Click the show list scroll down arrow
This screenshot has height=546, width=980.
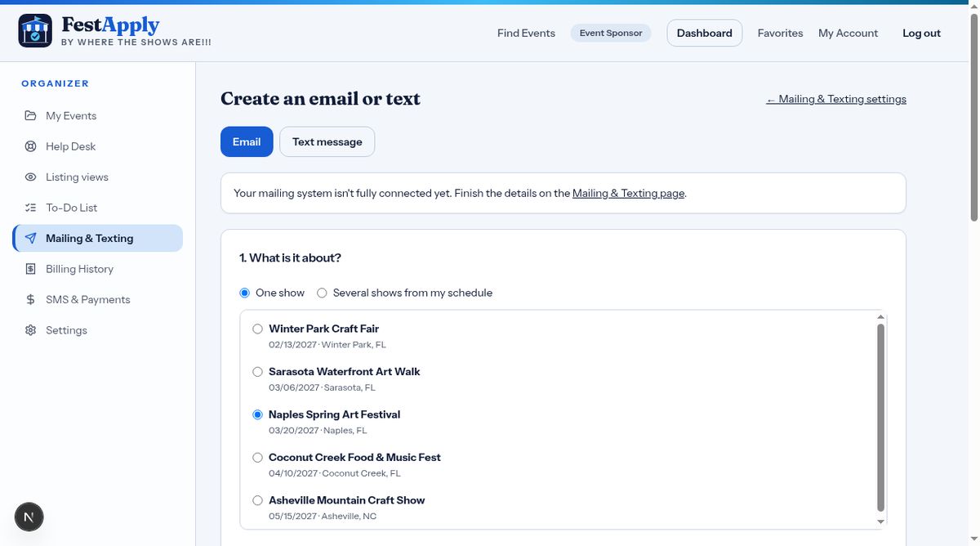click(880, 521)
